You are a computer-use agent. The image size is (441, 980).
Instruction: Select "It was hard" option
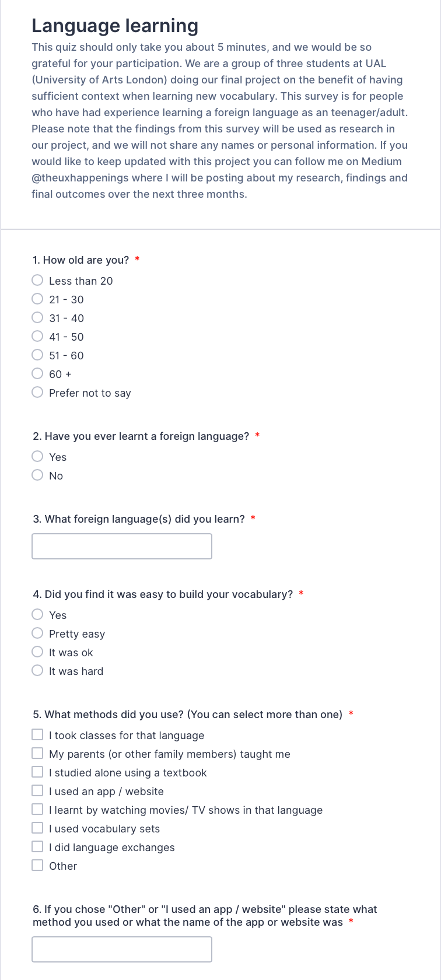click(37, 671)
